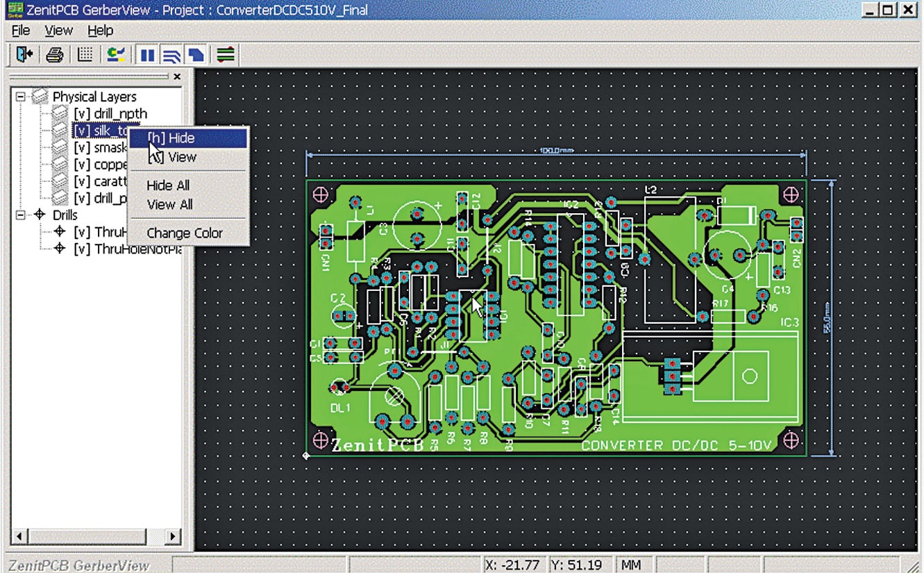This screenshot has height=573, width=924.
Task: Click the refresh/redraw toolbar icon
Action: (115, 53)
